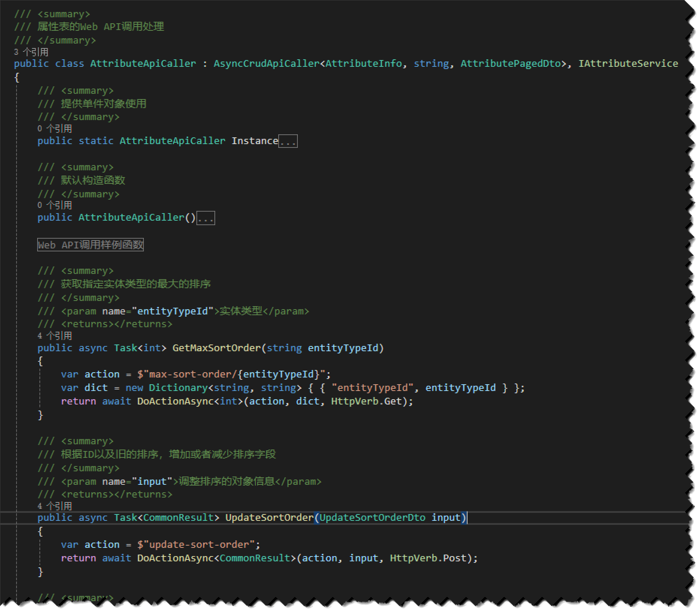Click the Dictionary type in the dict declaration
The width and height of the screenshot is (700, 612).
pos(178,388)
